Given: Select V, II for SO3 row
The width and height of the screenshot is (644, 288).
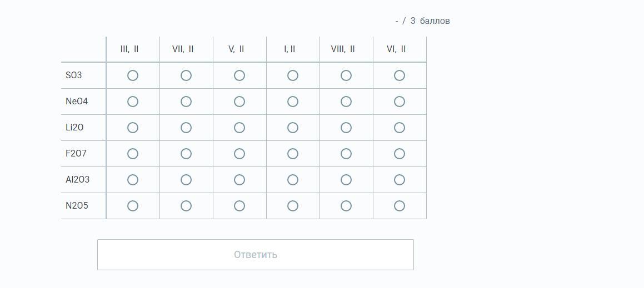Looking at the screenshot, I should (x=239, y=75).
